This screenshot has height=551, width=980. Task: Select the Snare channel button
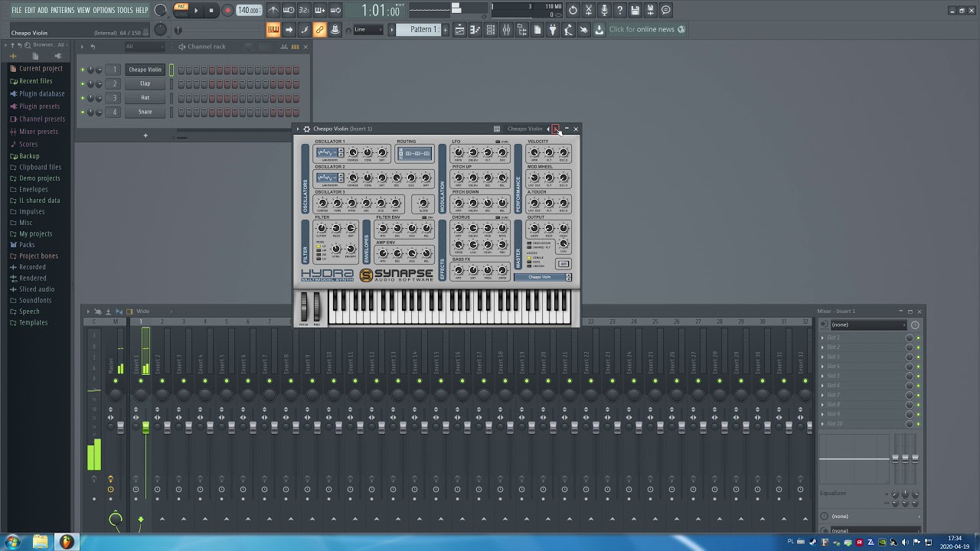(x=145, y=112)
